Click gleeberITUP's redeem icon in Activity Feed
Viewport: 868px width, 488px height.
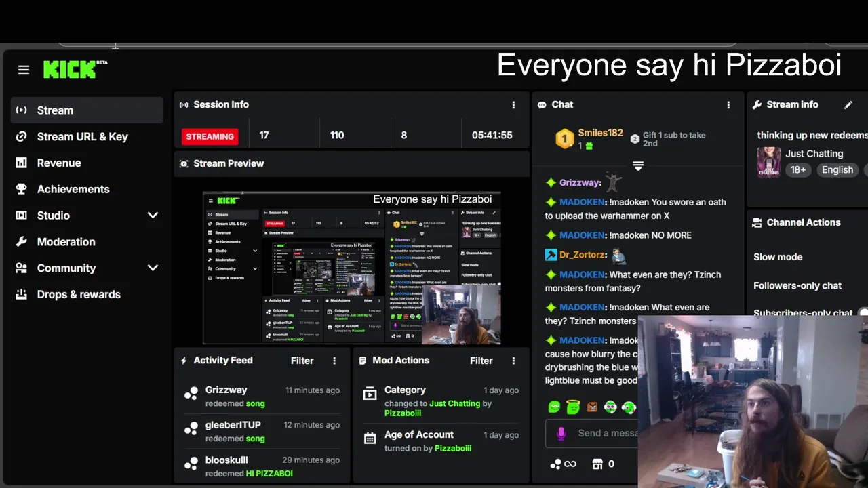(x=191, y=428)
